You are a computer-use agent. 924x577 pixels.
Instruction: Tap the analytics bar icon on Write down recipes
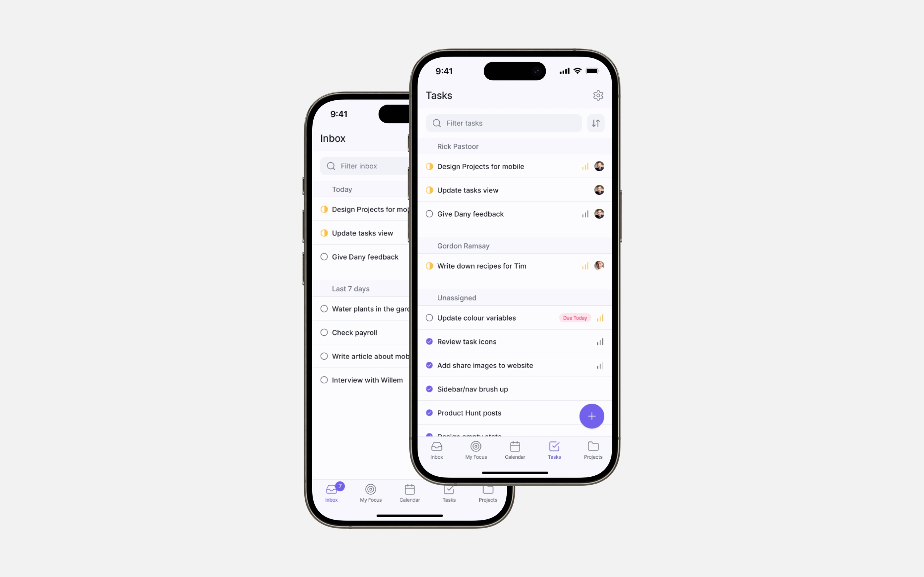tap(585, 265)
